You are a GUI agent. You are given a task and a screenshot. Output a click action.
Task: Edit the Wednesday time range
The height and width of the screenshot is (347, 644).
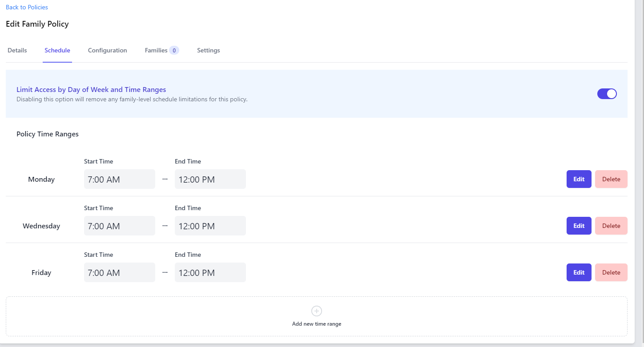579,226
